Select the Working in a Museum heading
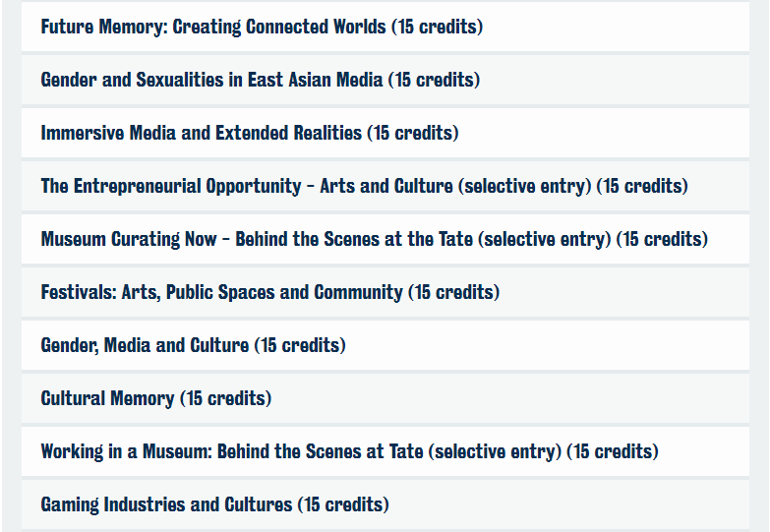This screenshot has width=770, height=532. click(x=350, y=451)
